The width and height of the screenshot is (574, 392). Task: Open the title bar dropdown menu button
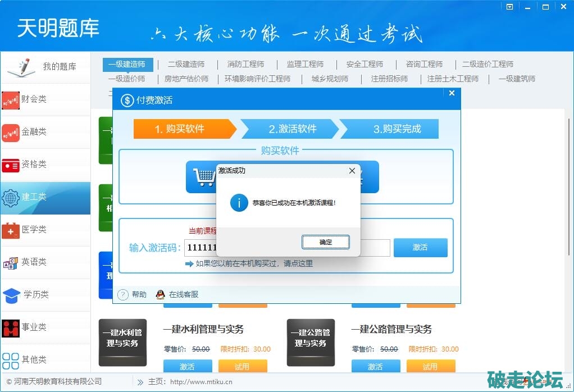509,7
